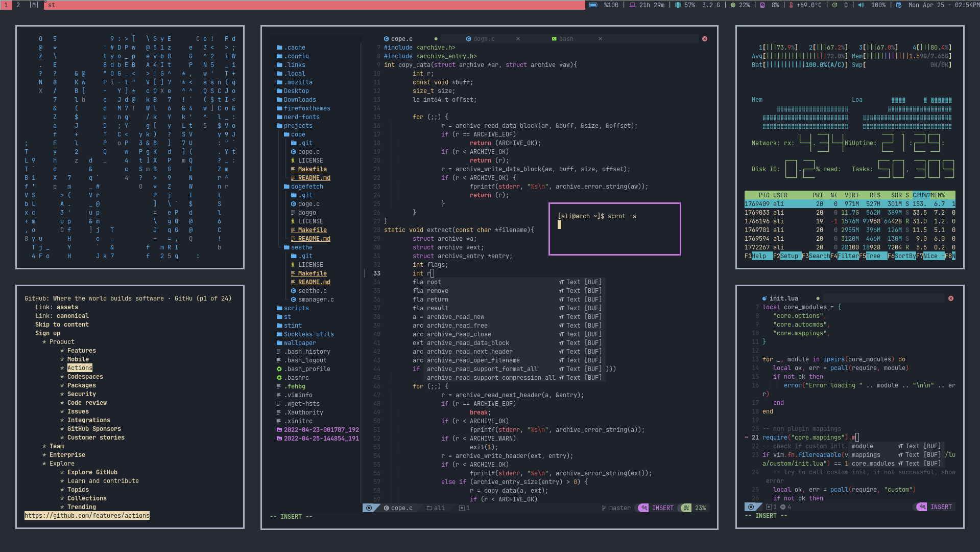Click the terminal icon on the bash tab

(554, 39)
